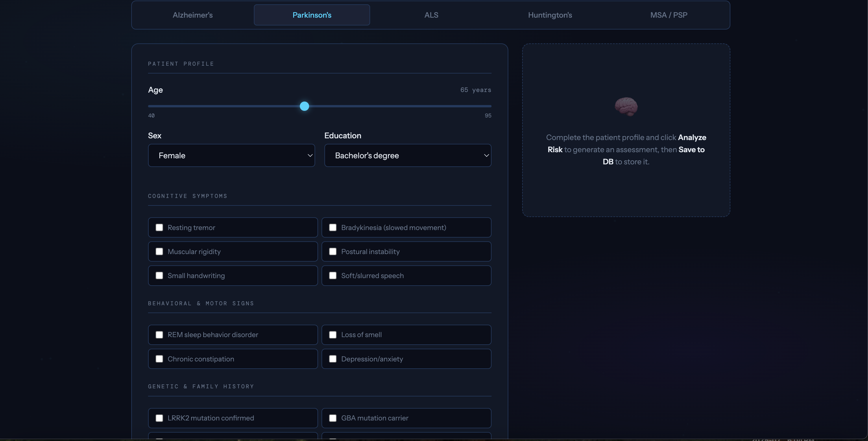
Task: Switch to MSA / PSP tab
Action: point(668,15)
